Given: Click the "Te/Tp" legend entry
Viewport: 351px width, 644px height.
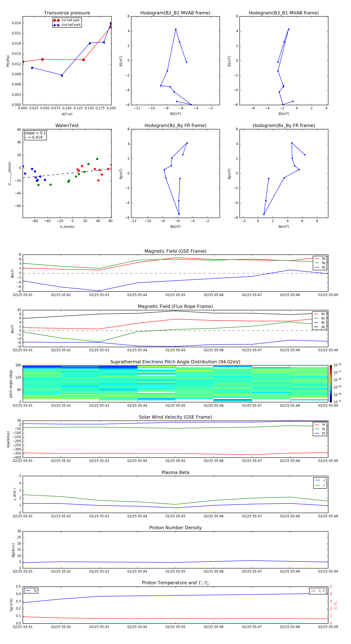Looking at the screenshot, I should pos(318,591).
